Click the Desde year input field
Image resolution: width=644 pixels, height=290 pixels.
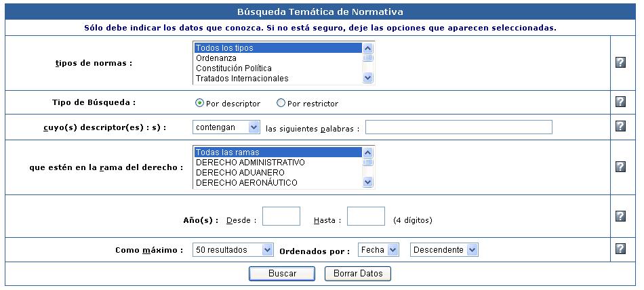point(281,216)
